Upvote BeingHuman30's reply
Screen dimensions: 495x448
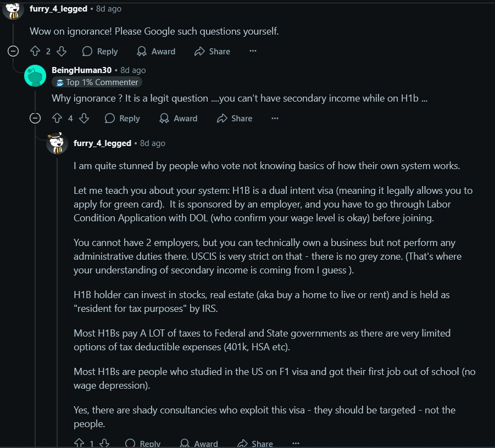click(x=57, y=118)
